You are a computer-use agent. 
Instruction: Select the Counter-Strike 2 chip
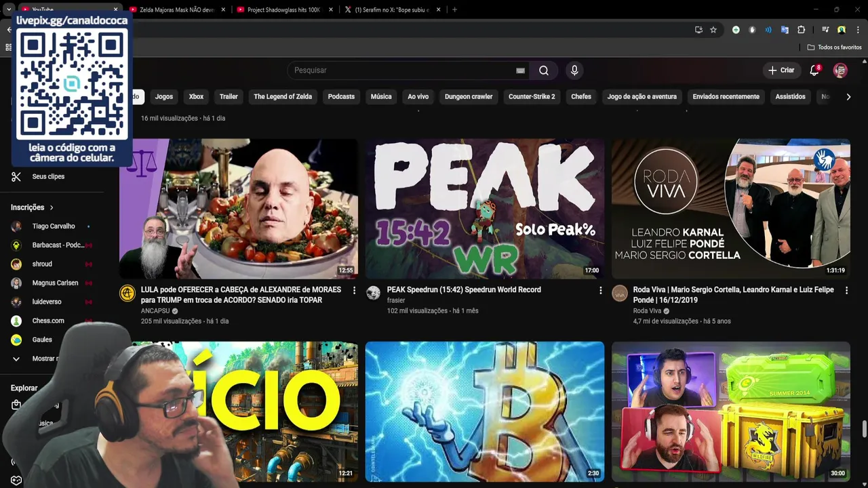[532, 97]
